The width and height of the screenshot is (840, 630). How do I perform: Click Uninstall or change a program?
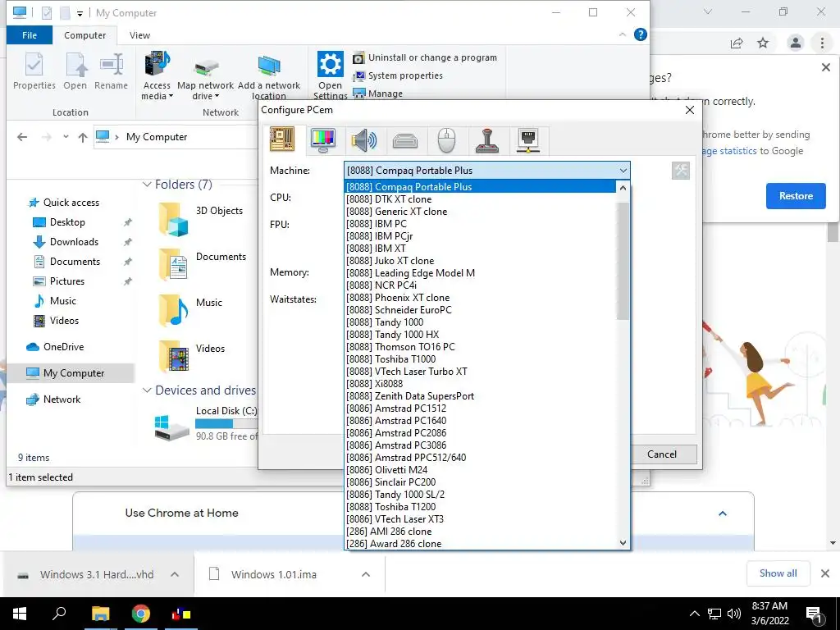425,58
